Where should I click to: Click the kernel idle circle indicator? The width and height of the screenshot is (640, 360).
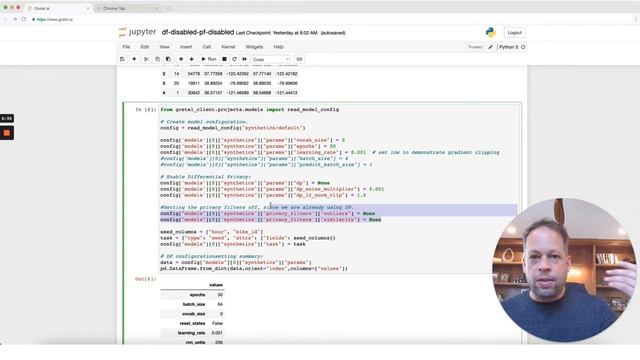point(523,47)
